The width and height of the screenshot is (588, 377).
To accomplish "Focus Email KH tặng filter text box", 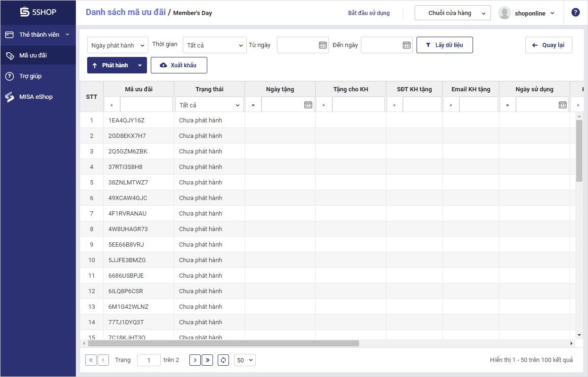I will pyautogui.click(x=479, y=105).
